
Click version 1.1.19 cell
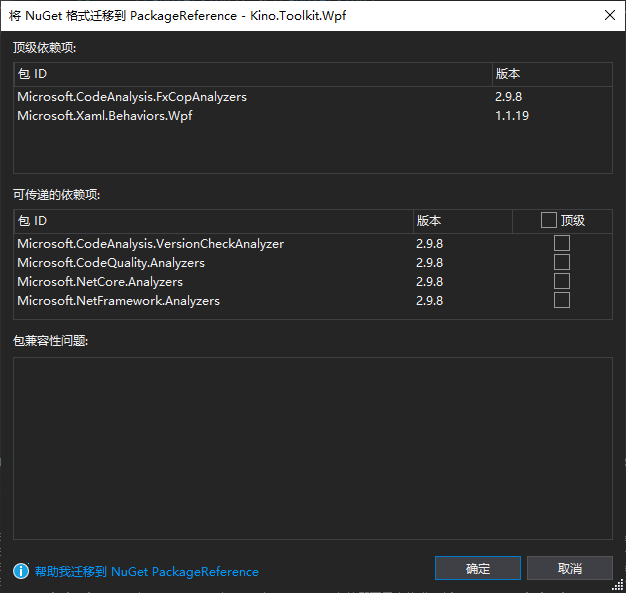tap(512, 116)
